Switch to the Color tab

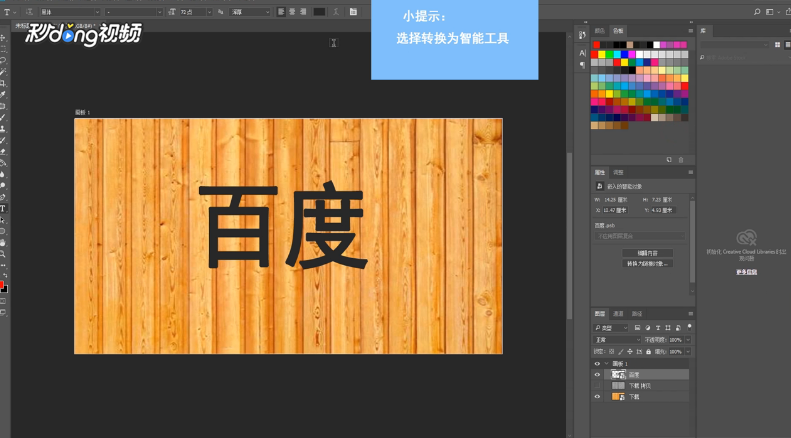(599, 31)
